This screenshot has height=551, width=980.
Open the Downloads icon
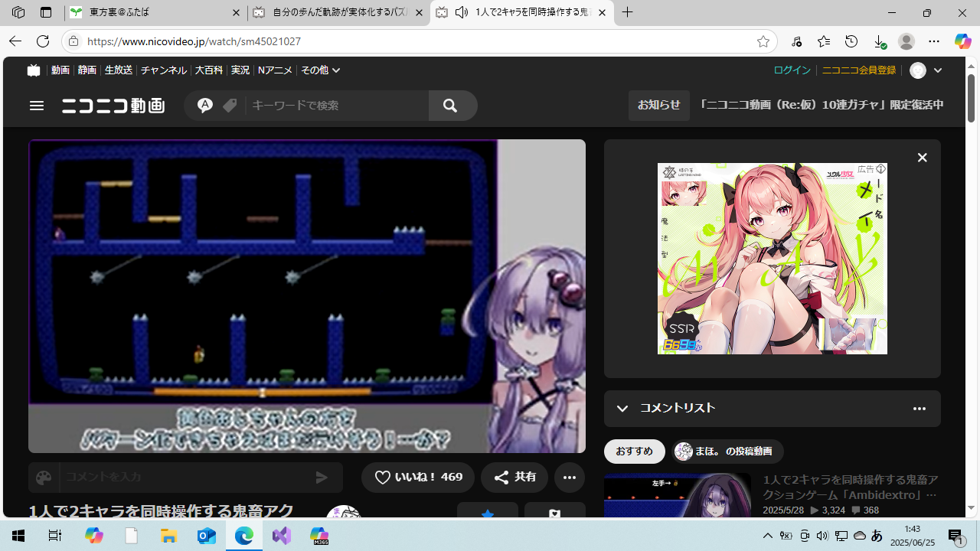click(x=879, y=41)
